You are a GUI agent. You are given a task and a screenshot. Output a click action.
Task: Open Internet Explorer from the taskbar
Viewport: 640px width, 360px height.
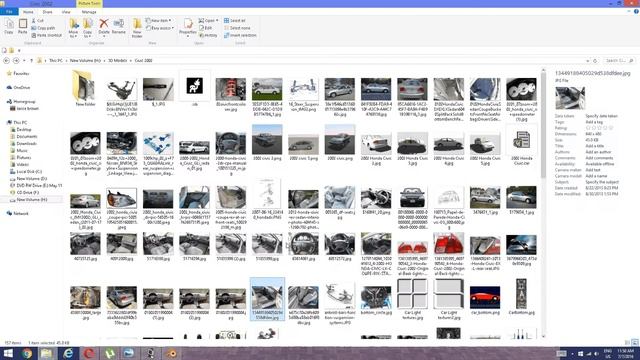coord(68,353)
